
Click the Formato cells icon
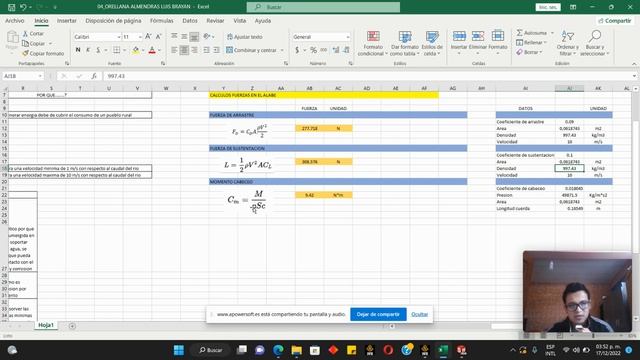tap(498, 36)
